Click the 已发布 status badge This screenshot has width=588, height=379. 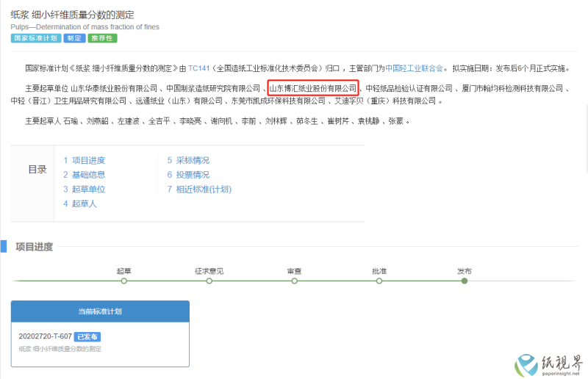point(87,336)
